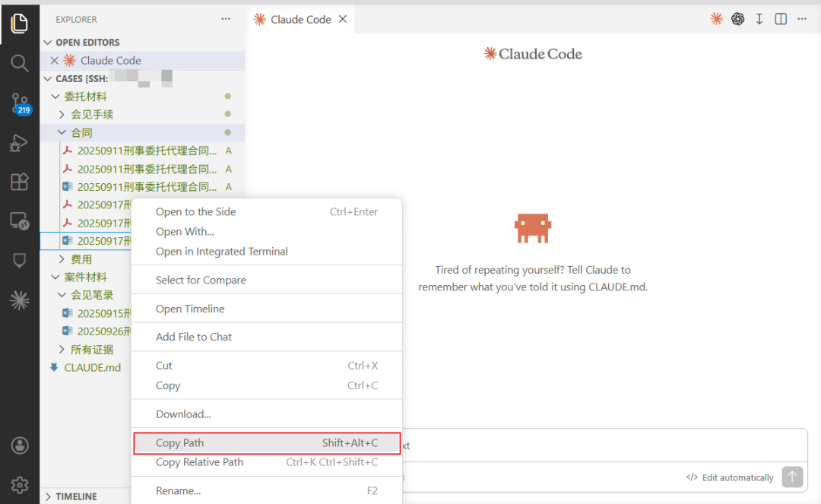Choose Open to the Side
This screenshot has height=504, width=821.
pos(267,211)
